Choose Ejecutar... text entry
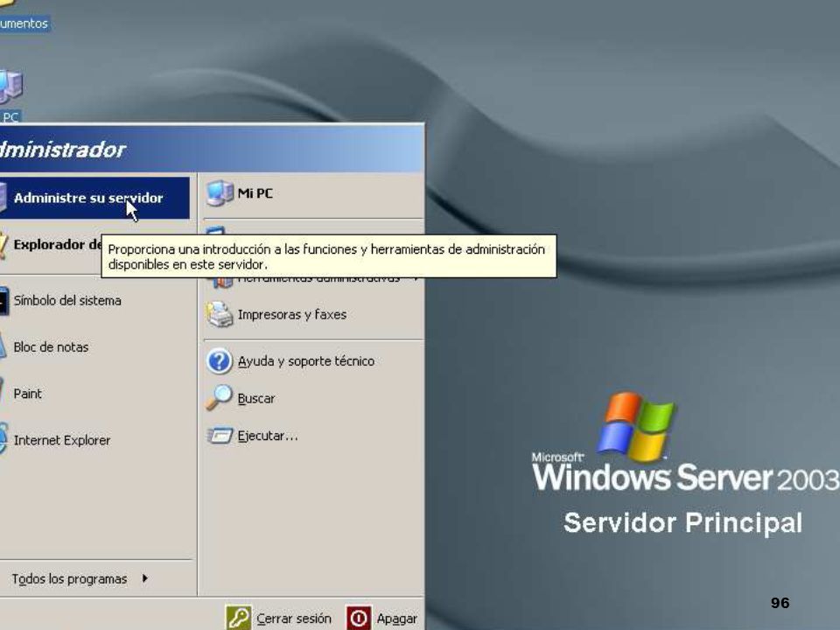Viewport: 840px width, 630px height. 268,436
